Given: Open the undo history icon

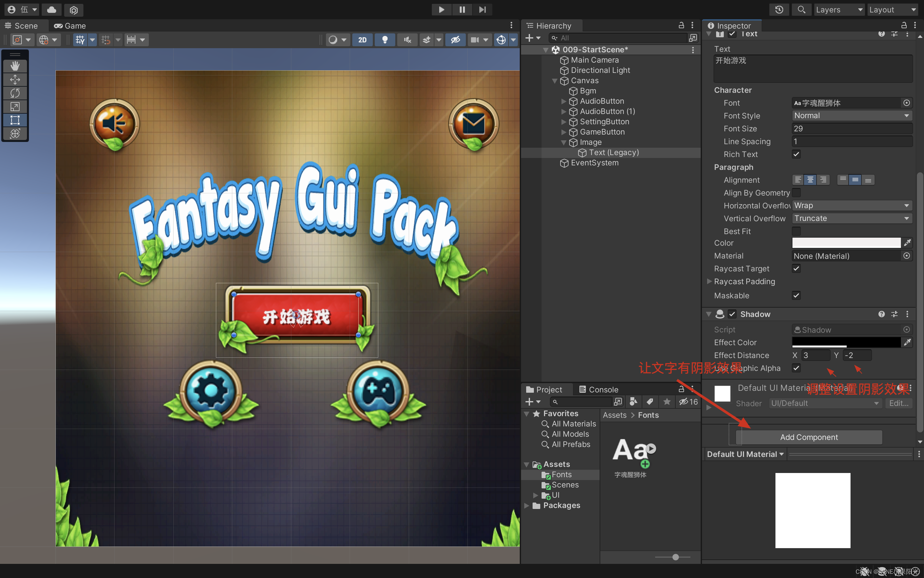Looking at the screenshot, I should (779, 10).
